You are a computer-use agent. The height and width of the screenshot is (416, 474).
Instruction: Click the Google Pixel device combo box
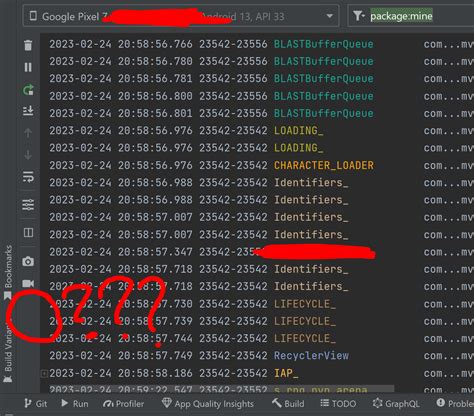click(x=181, y=16)
